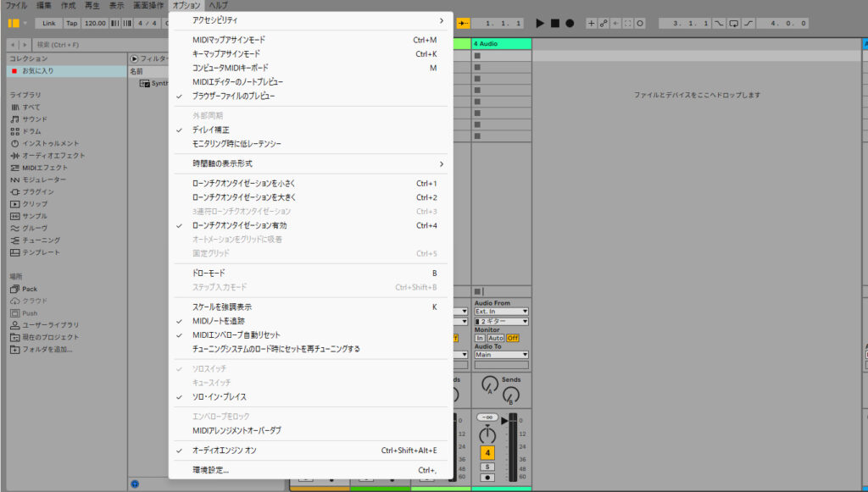
Task: Open 環境設定 from the menu
Action: (210, 470)
